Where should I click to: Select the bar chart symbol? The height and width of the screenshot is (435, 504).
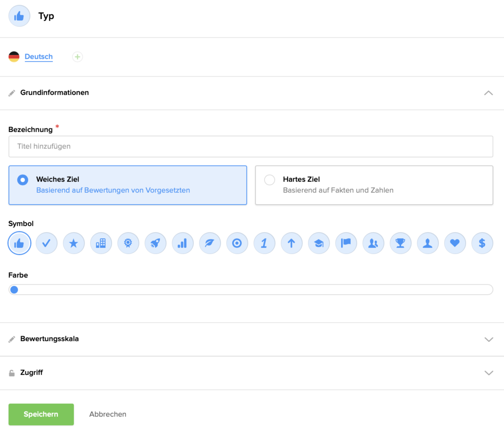pos(183,243)
